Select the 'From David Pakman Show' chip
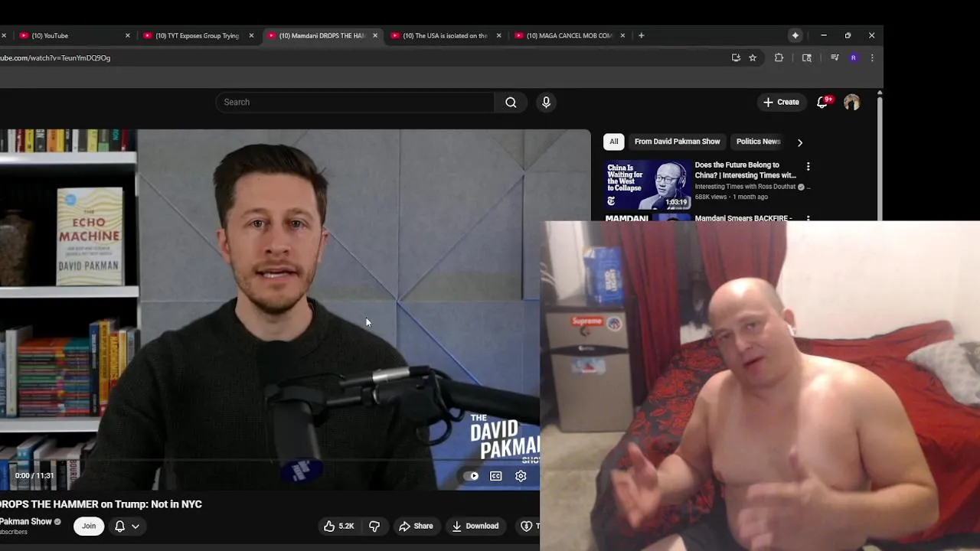This screenshot has height=551, width=980. [677, 142]
